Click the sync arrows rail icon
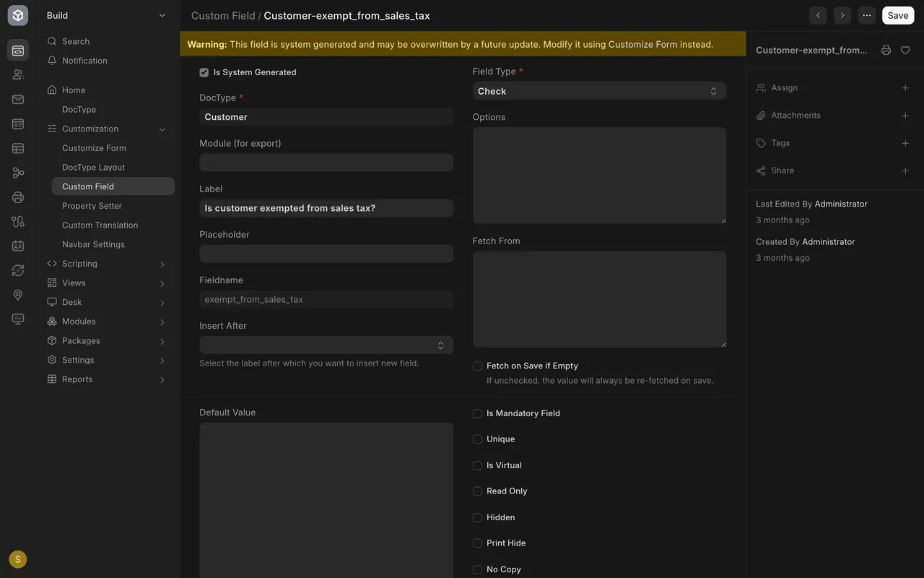This screenshot has height=578, width=924. (18, 270)
